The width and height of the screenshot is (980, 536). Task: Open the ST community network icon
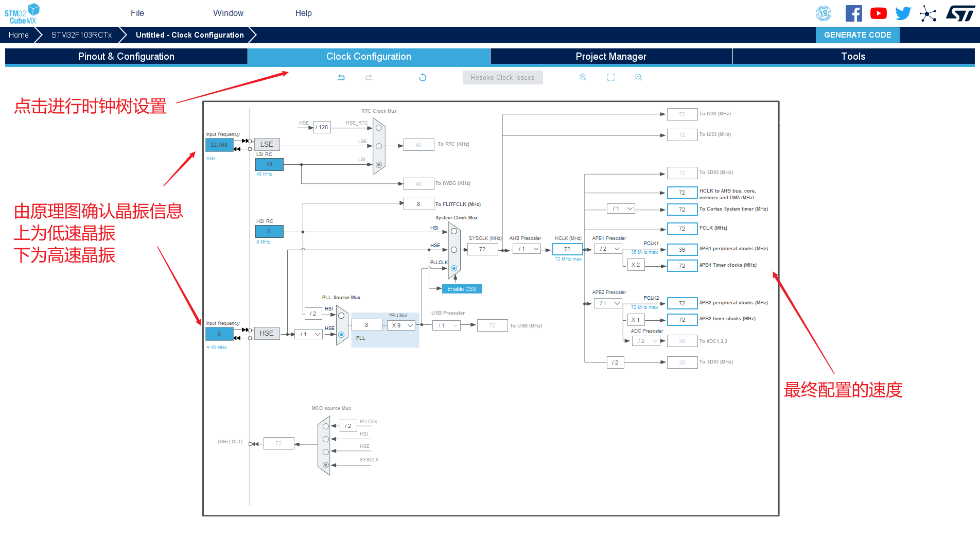928,13
